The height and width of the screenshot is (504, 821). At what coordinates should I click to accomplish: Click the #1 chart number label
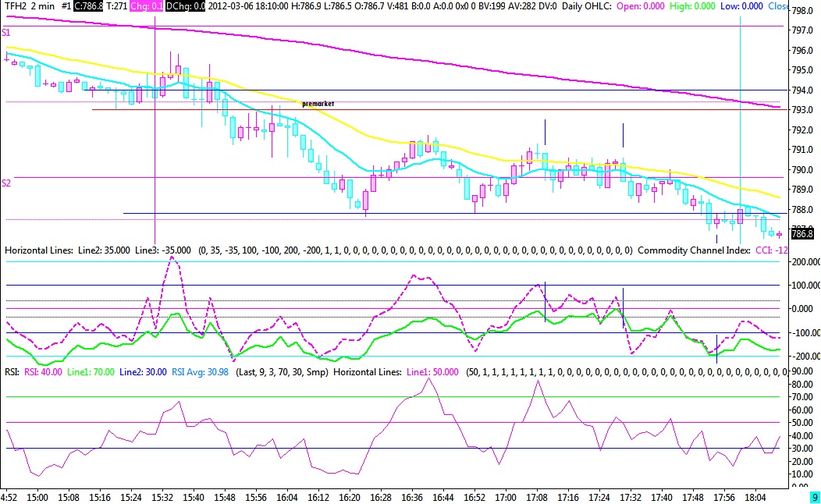[x=66, y=6]
